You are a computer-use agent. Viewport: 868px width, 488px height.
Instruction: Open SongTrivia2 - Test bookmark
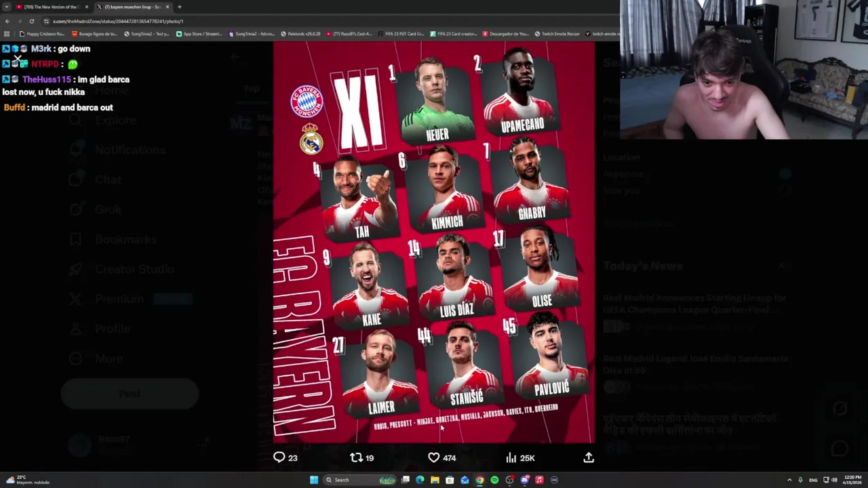click(x=147, y=34)
